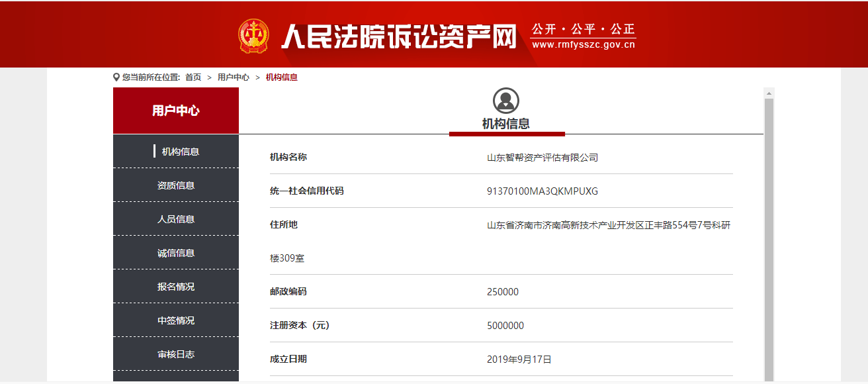Screen dimensions: 868x384
Task: Click the court emblem logo in header
Action: (x=254, y=36)
